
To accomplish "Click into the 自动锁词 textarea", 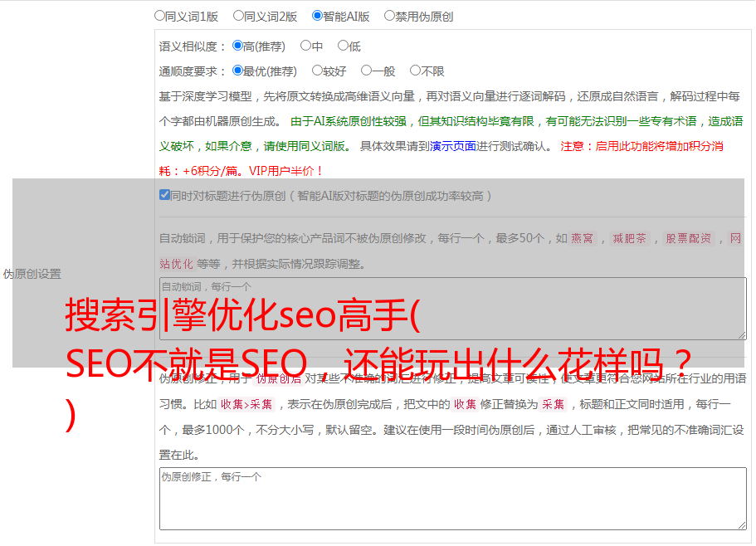I will click(x=453, y=309).
